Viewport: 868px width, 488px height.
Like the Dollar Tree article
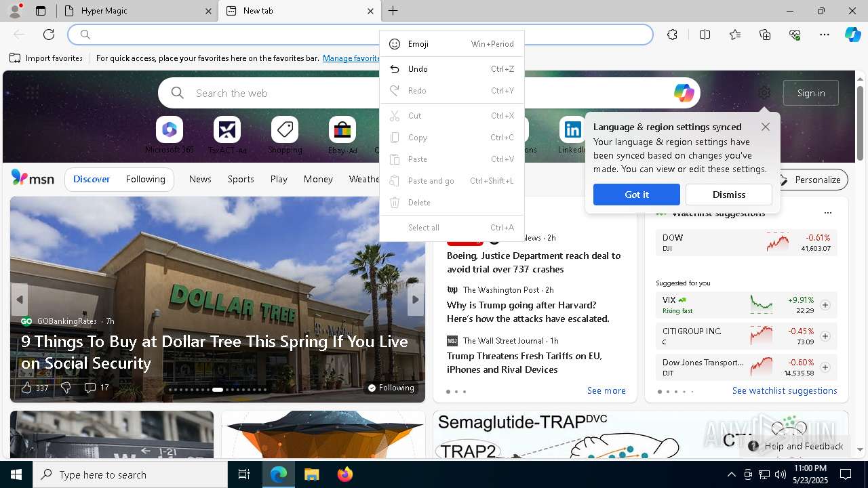35,388
